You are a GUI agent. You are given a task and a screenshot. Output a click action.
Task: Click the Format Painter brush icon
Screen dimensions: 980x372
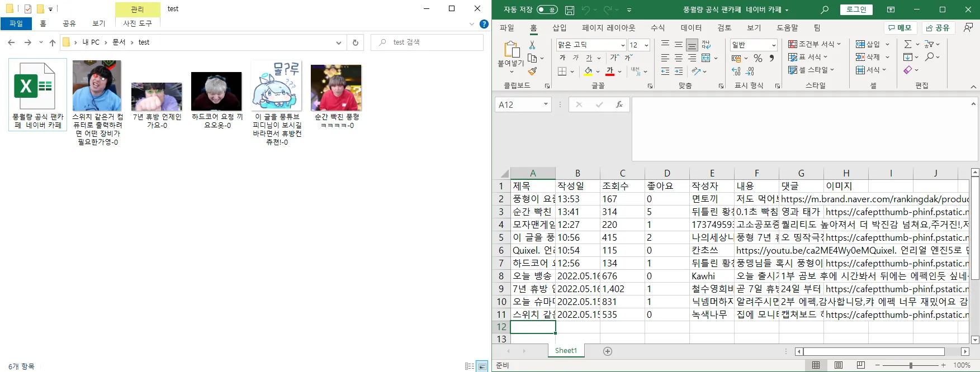point(532,71)
